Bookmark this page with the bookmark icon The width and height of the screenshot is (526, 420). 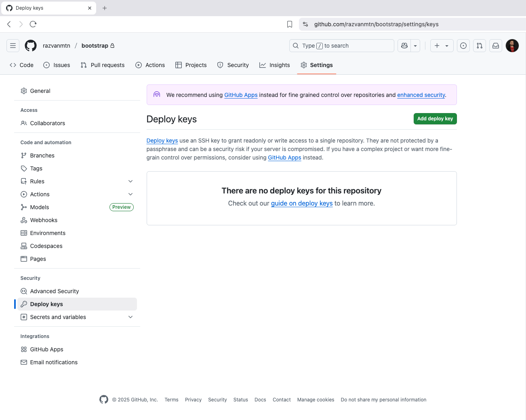click(x=290, y=24)
